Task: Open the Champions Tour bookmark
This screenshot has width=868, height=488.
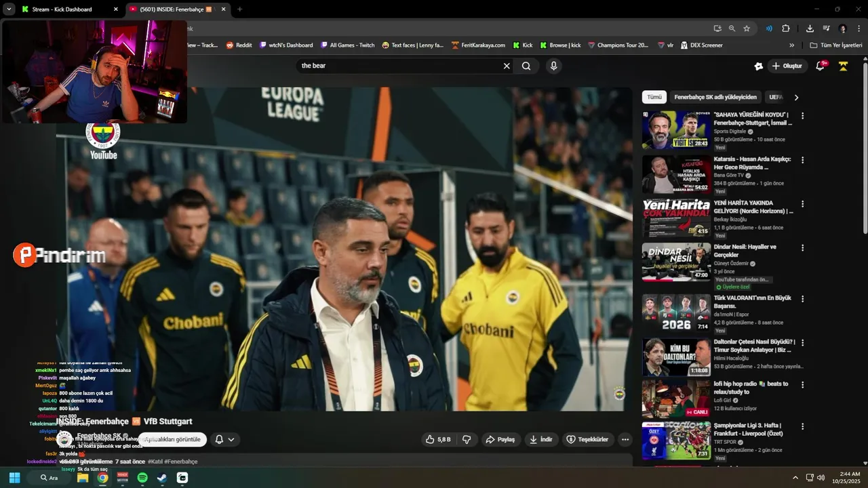Action: [x=618, y=45]
